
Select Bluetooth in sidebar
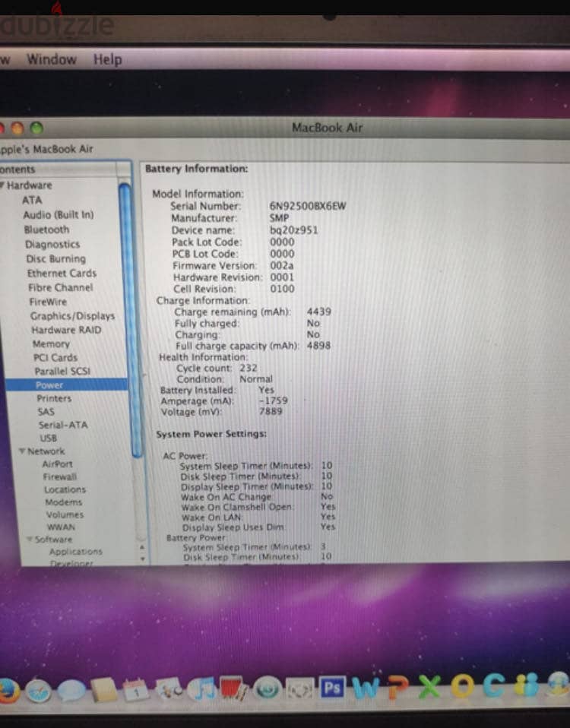(46, 229)
